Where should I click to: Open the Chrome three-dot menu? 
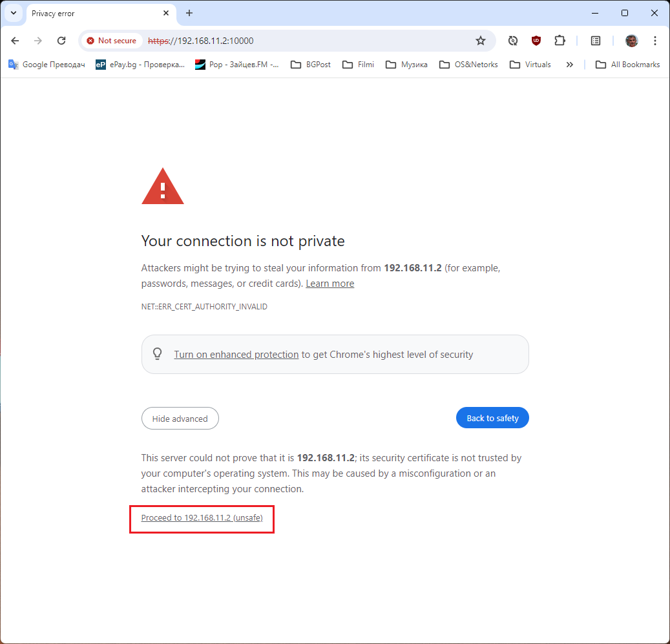click(x=655, y=41)
